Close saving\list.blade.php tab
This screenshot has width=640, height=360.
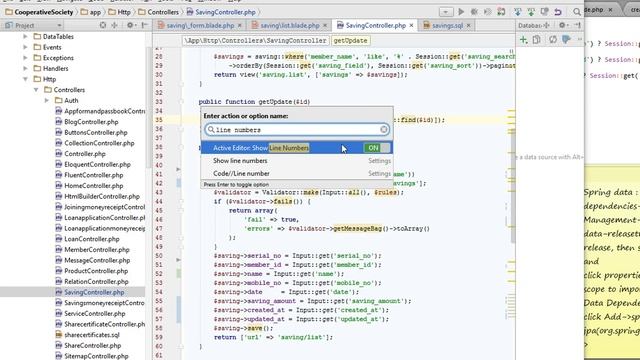(325, 25)
